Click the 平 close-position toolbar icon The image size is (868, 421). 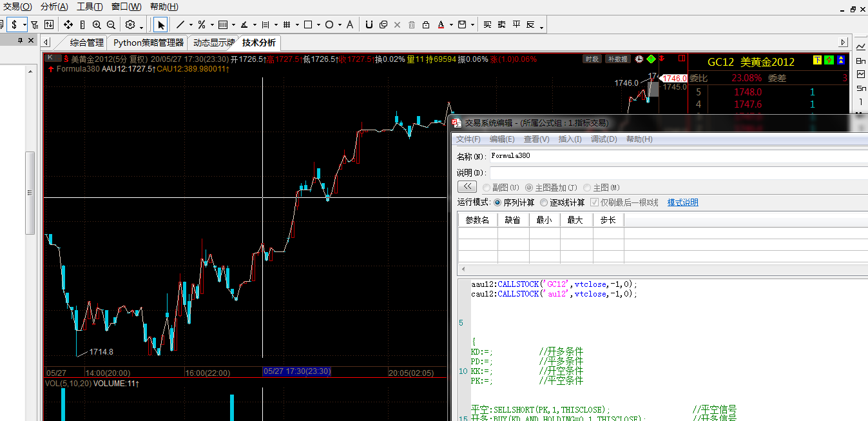point(516,24)
